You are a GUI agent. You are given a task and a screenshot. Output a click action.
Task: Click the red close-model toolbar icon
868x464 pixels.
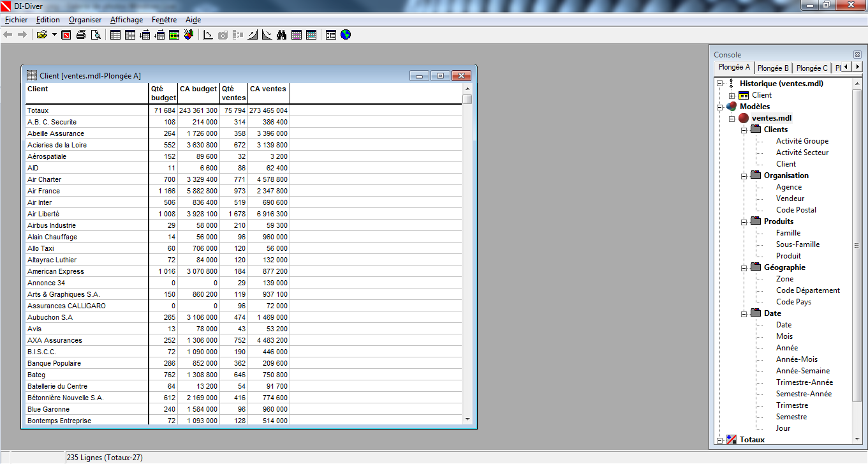66,34
